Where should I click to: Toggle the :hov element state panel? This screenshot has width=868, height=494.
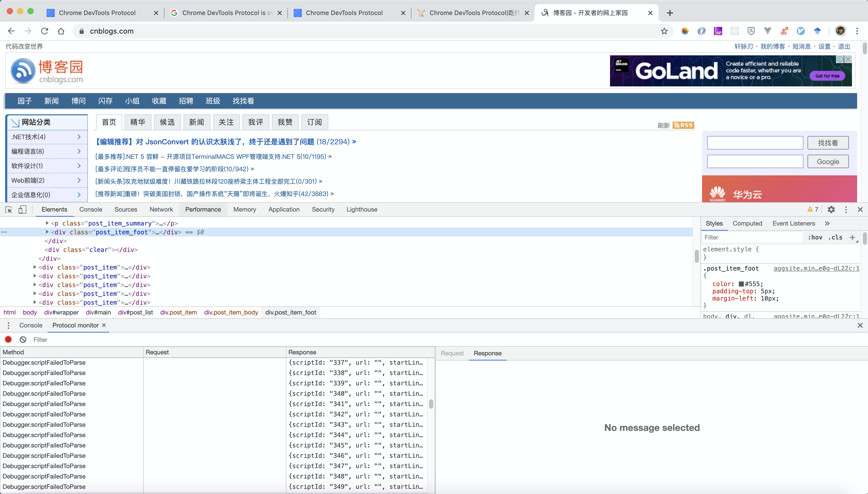[815, 237]
